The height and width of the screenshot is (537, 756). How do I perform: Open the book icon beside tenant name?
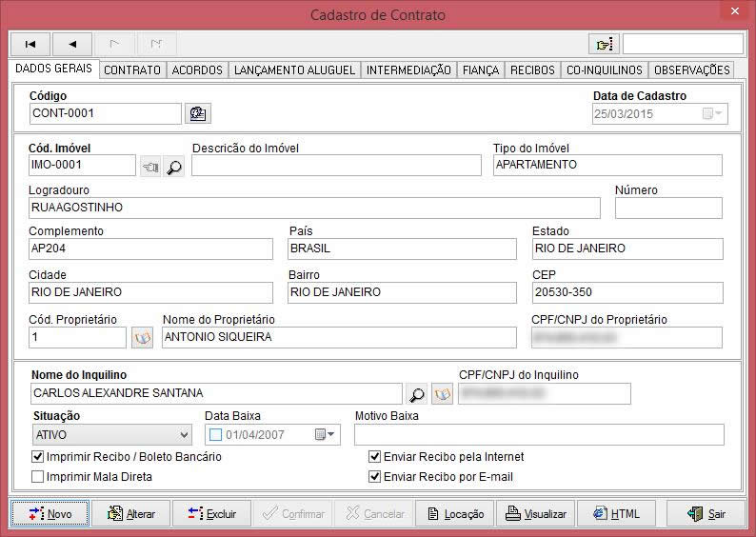[x=442, y=393]
